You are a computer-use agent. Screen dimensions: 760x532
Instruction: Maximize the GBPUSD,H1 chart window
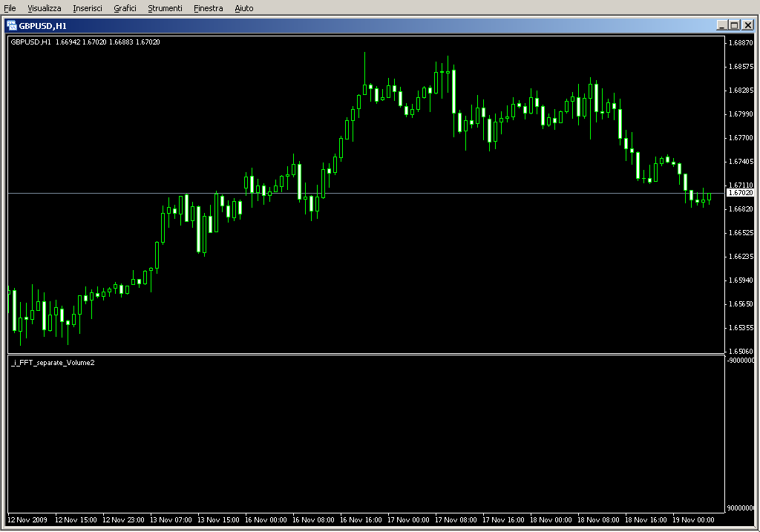click(x=734, y=25)
